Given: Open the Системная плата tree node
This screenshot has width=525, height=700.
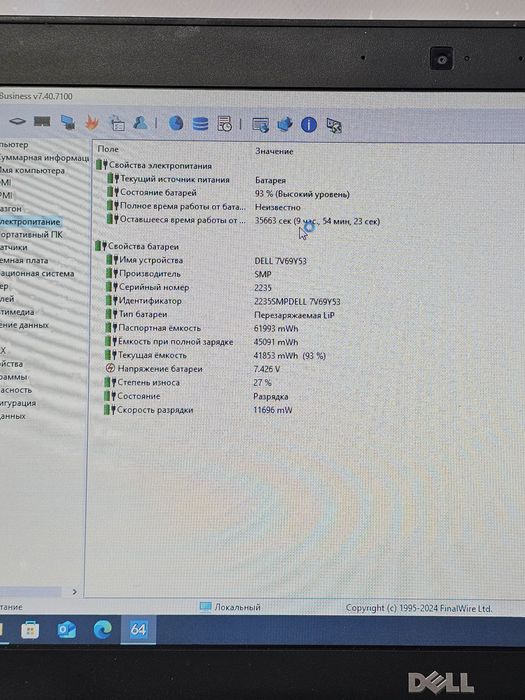Looking at the screenshot, I should coord(24,260).
